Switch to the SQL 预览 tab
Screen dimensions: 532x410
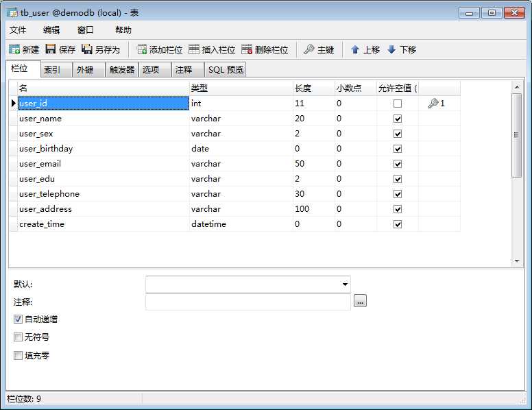tap(226, 69)
